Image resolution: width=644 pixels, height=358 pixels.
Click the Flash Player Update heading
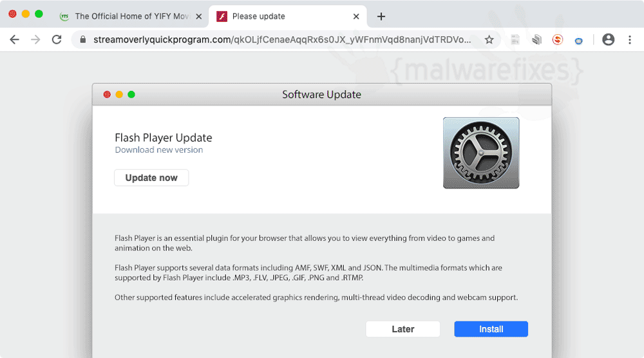[x=164, y=138]
